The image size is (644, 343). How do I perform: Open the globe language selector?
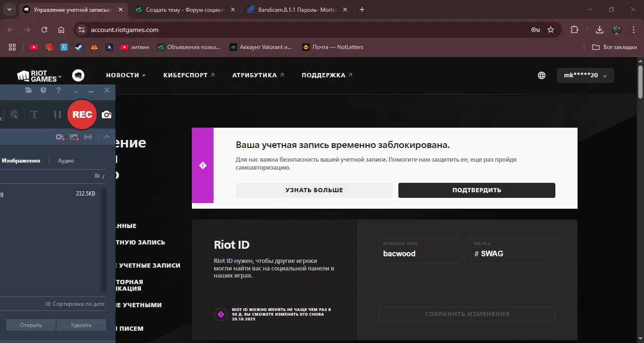[542, 75]
